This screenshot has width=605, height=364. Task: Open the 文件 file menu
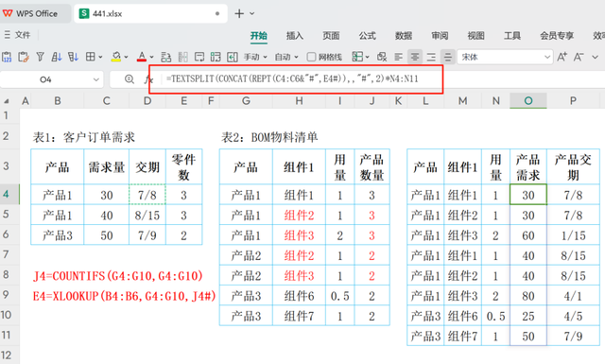(x=17, y=35)
